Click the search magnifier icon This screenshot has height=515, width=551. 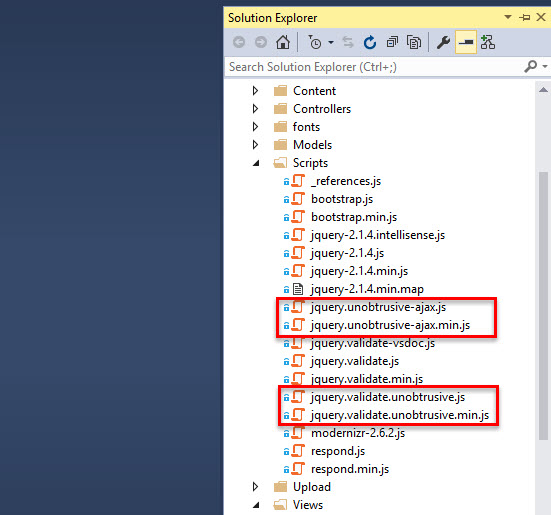[x=531, y=66]
